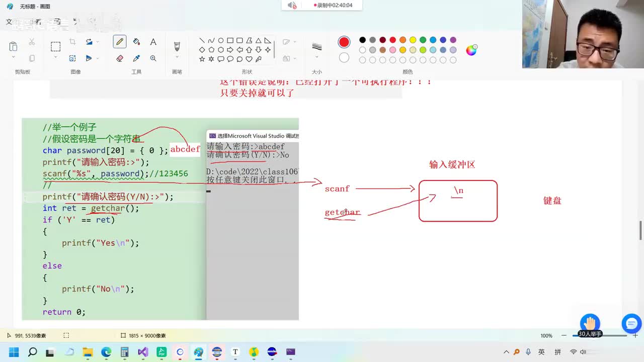Expand the Flip dropdown arrow
644x362 pixels.
(x=98, y=58)
